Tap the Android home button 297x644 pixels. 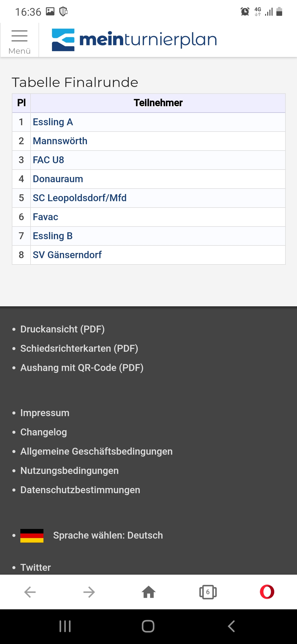148,626
